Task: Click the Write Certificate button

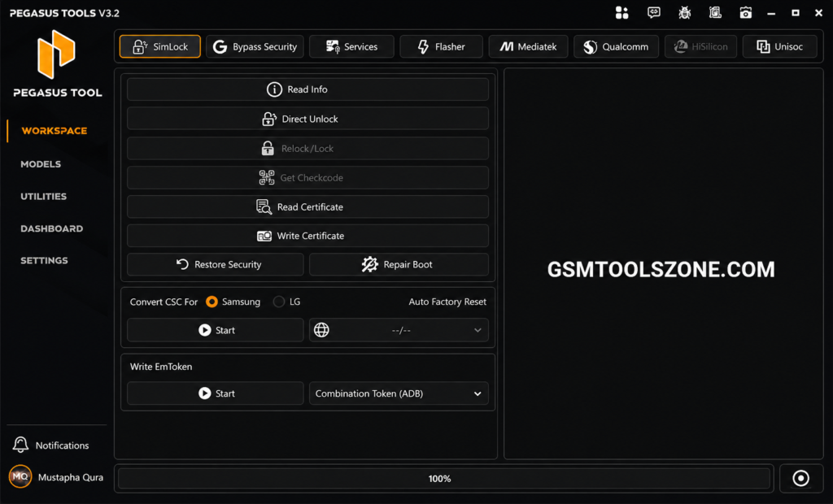Action: (x=307, y=235)
